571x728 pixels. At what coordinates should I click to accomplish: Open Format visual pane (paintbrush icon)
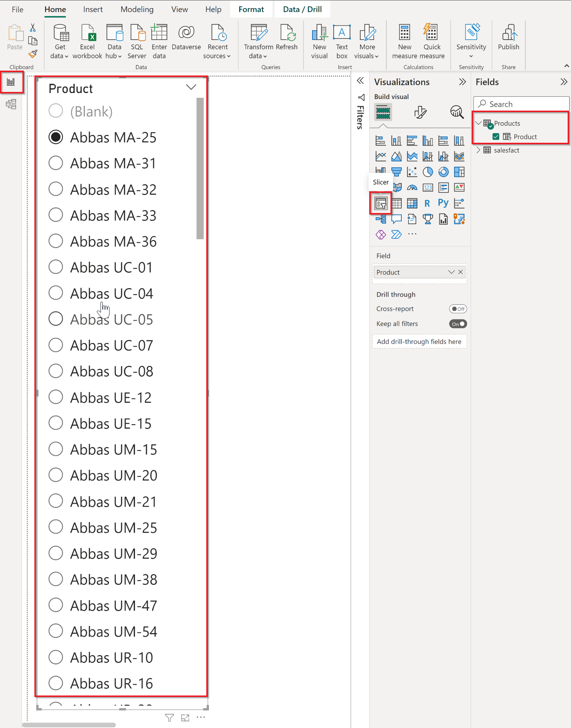point(420,112)
